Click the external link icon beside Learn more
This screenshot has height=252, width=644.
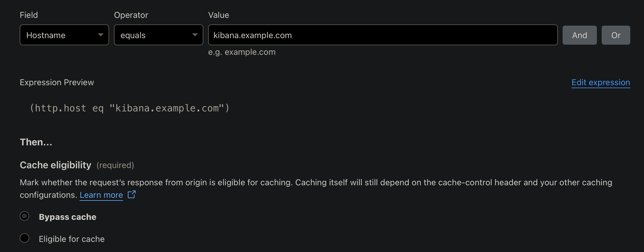[x=131, y=195]
